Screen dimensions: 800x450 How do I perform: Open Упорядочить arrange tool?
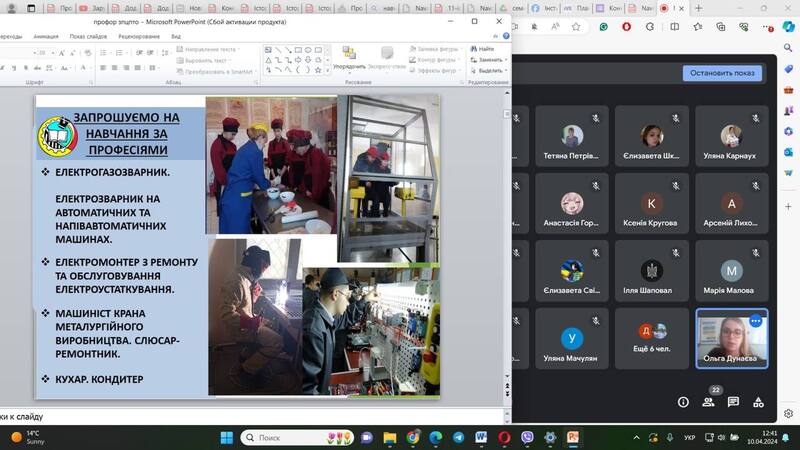[349, 57]
